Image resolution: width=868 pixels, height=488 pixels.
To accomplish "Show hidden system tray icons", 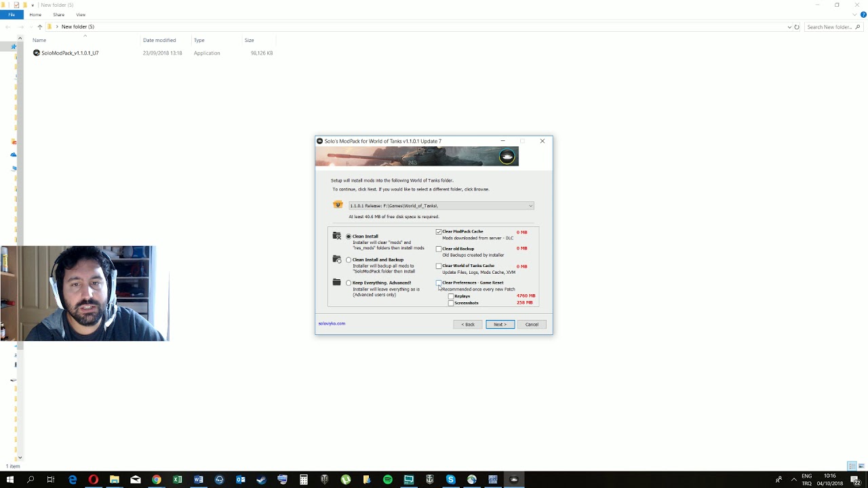I will pyautogui.click(x=794, y=480).
